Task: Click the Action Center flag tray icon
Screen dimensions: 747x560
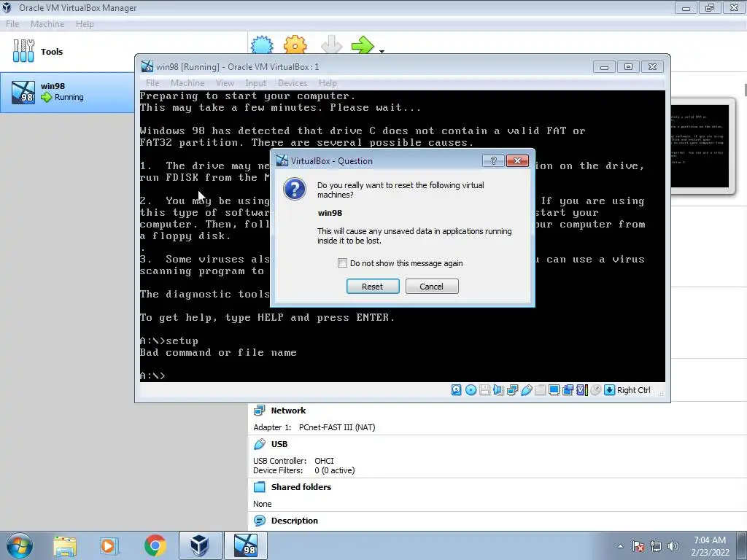Action: click(638, 546)
